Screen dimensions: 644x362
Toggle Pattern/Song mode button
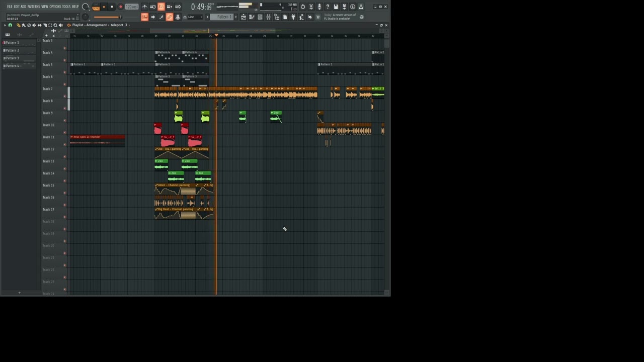[96, 7]
